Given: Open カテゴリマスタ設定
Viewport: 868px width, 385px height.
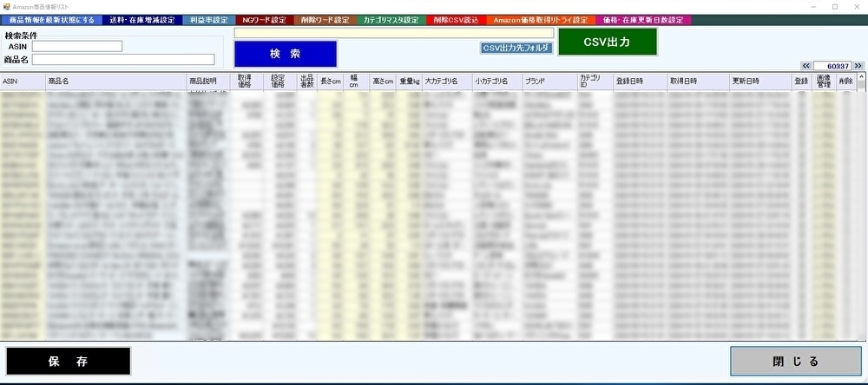Looking at the screenshot, I should (x=391, y=20).
